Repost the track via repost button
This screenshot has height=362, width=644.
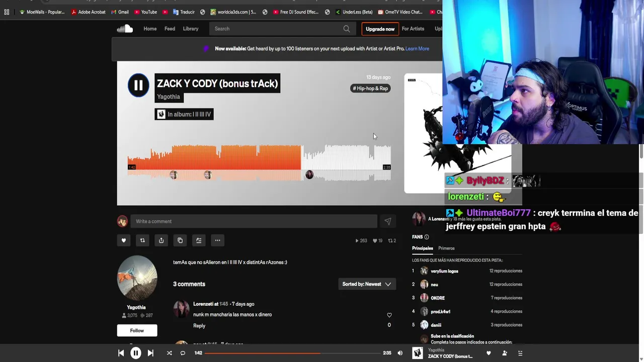(142, 240)
